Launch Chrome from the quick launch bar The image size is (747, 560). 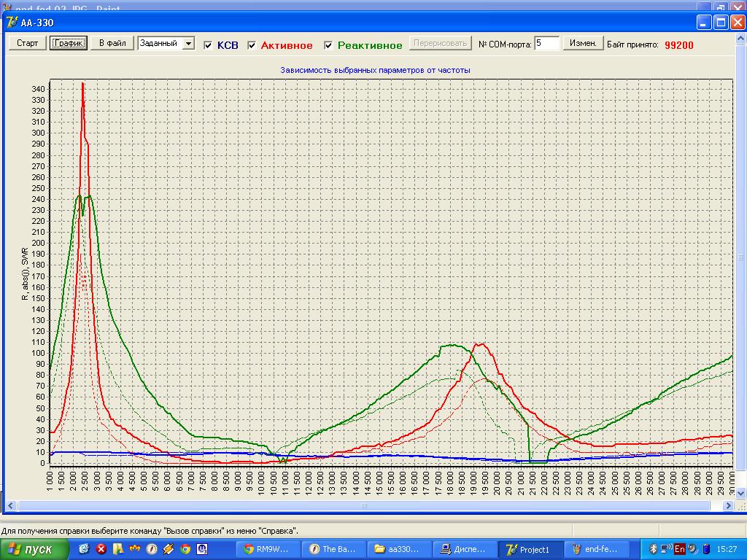tap(185, 549)
